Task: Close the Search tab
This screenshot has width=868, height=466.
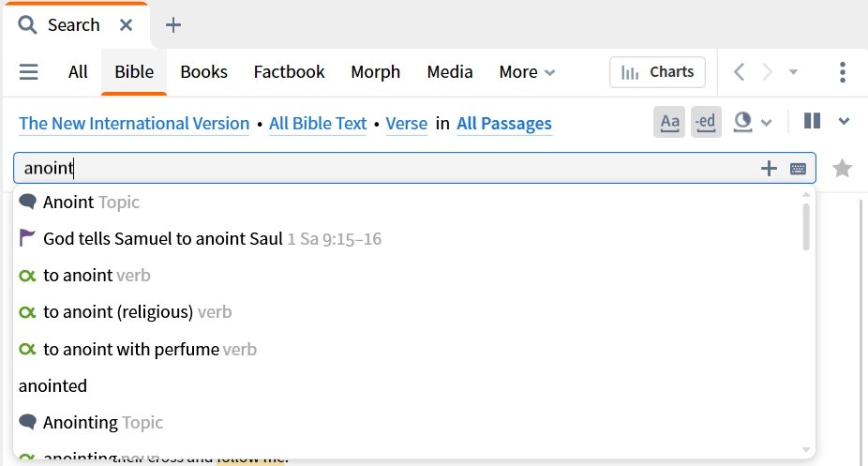Action: [127, 25]
